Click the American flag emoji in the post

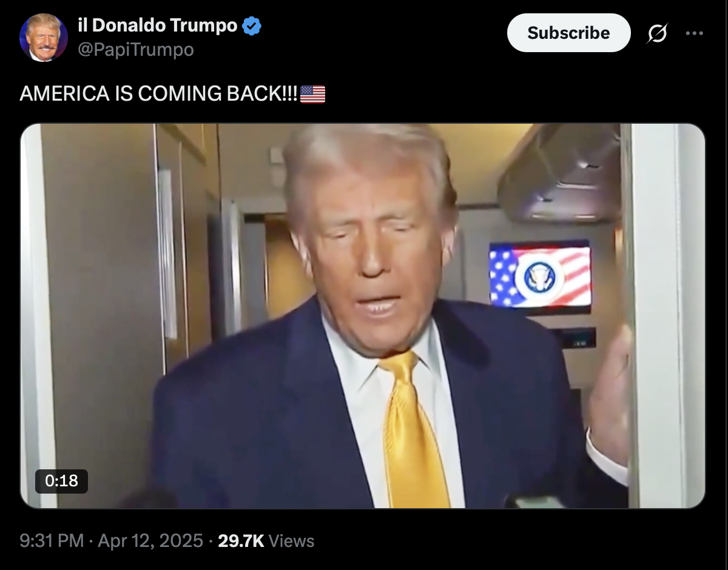313,94
